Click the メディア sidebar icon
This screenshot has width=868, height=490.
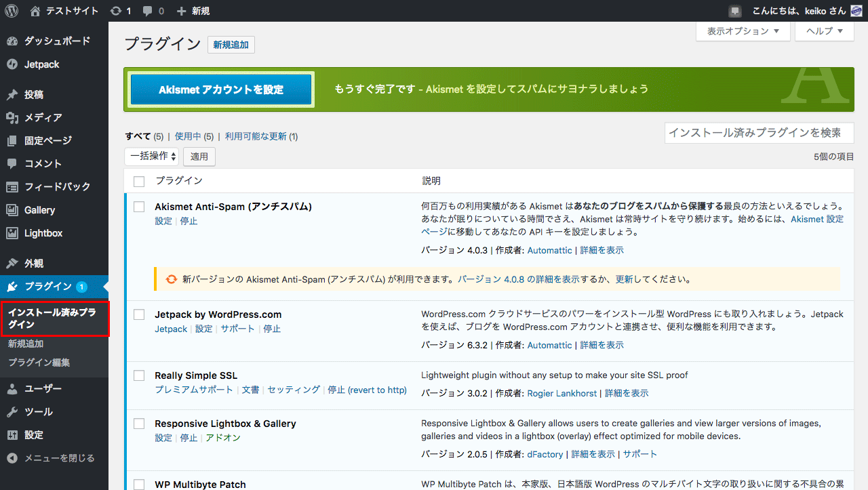click(12, 118)
